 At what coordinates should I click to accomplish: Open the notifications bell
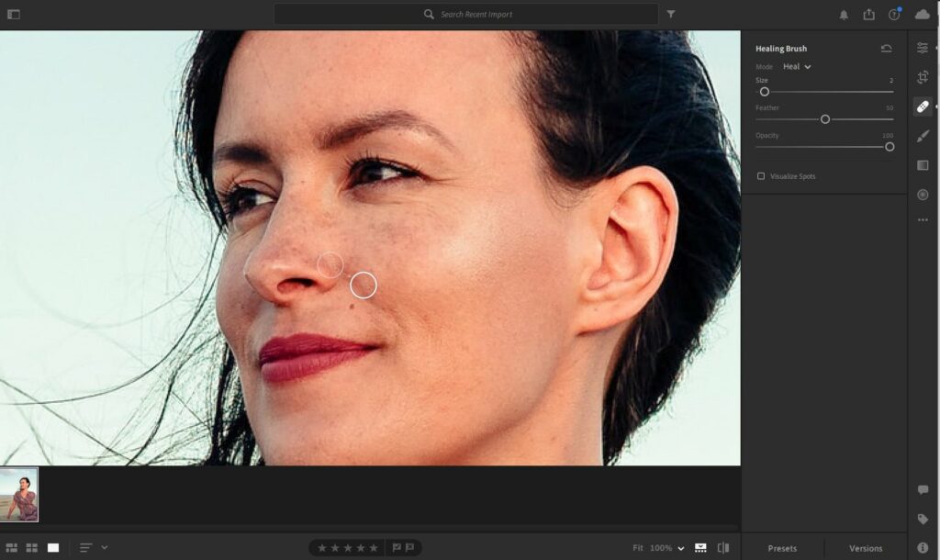(x=844, y=15)
